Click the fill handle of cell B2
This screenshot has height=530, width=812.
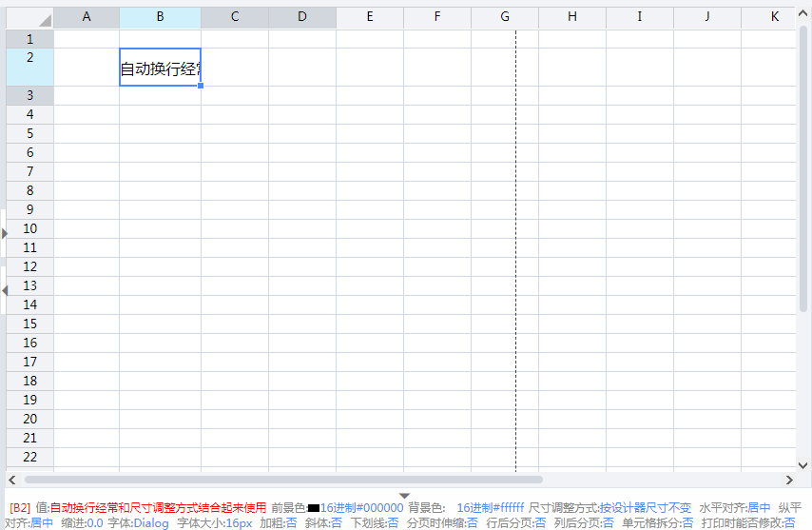click(201, 86)
